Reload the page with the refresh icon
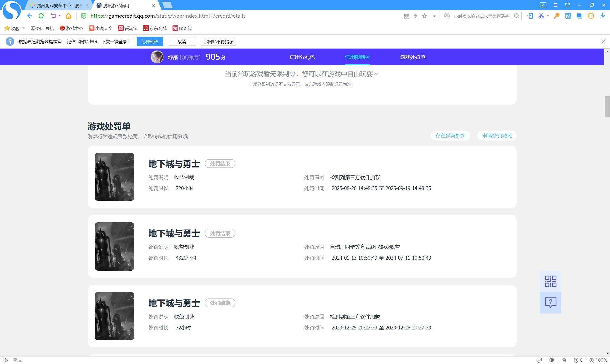610x364 pixels. [41, 16]
